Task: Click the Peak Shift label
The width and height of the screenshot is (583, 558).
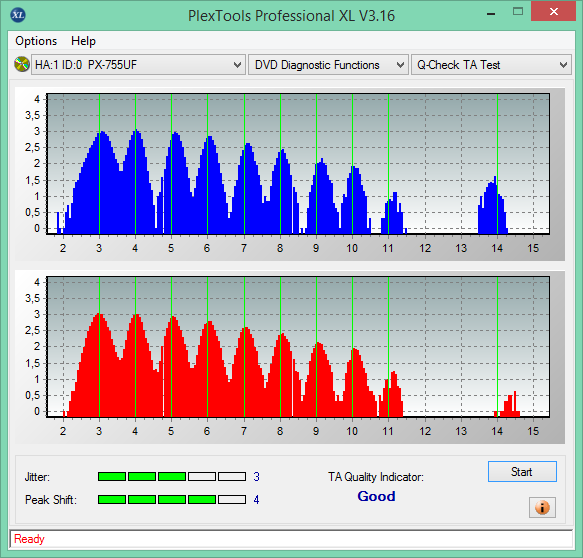Action: [51, 500]
